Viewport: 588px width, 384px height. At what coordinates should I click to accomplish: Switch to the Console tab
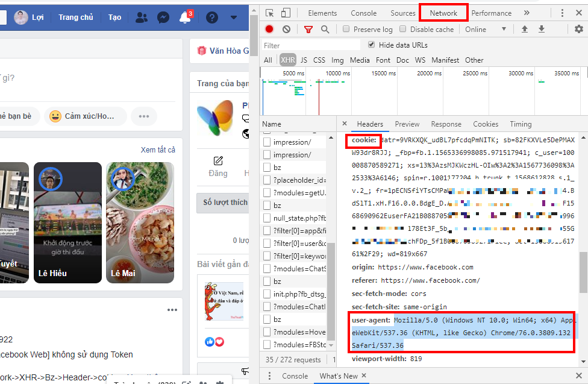click(363, 13)
